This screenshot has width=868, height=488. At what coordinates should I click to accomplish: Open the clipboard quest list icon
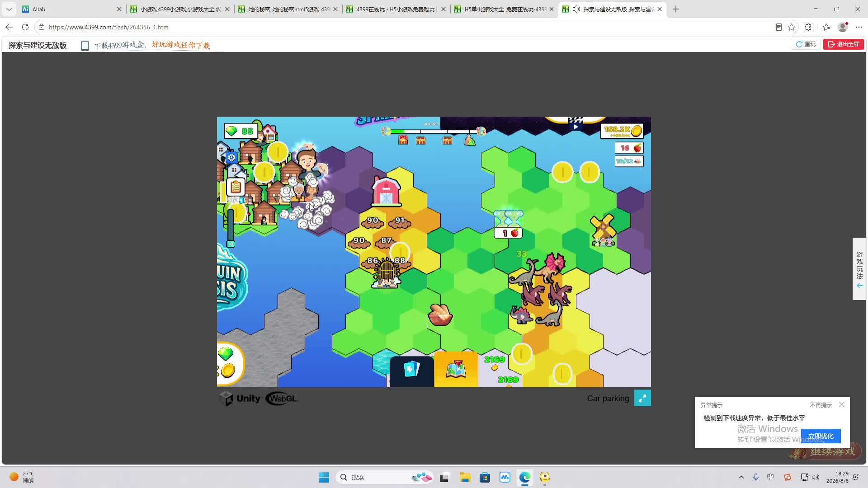[236, 187]
